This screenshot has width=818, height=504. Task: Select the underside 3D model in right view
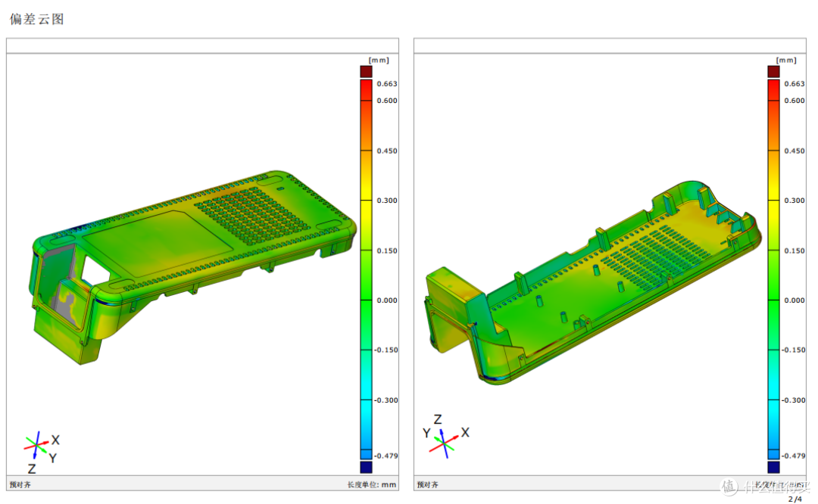tap(593, 283)
